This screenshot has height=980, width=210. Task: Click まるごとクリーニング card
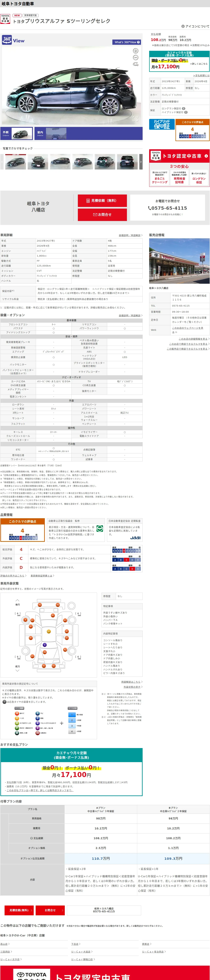(x=160, y=178)
